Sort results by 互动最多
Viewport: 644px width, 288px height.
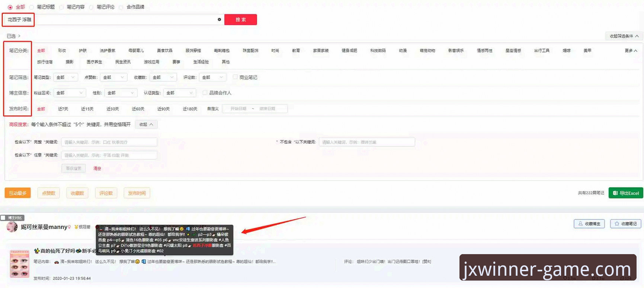tap(18, 193)
